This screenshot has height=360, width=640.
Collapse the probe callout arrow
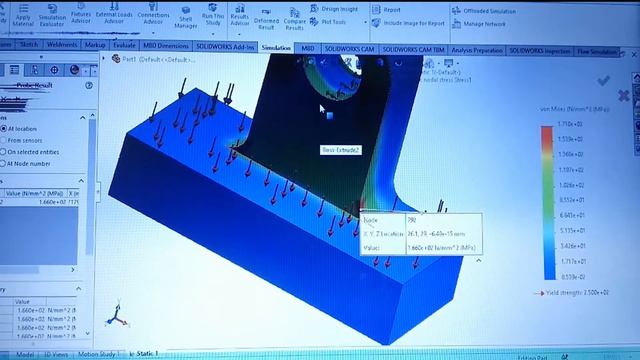click(478, 260)
